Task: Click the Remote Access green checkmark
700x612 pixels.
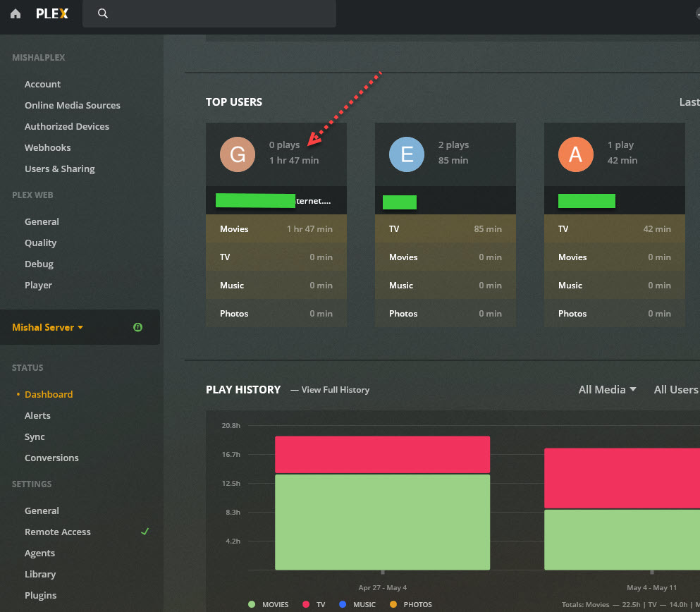Action: tap(145, 531)
